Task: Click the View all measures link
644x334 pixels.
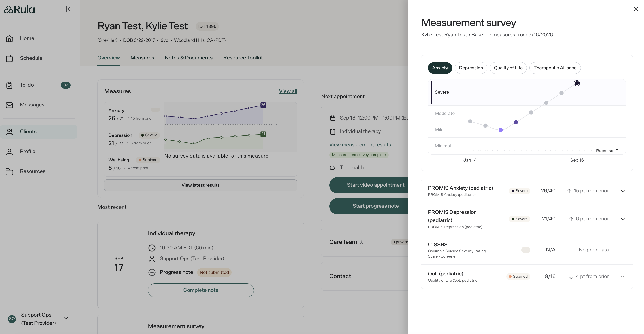Action: [x=288, y=91]
